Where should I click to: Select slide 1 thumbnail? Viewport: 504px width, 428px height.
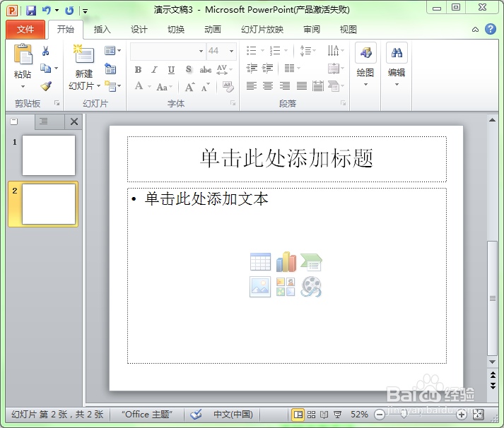point(49,155)
